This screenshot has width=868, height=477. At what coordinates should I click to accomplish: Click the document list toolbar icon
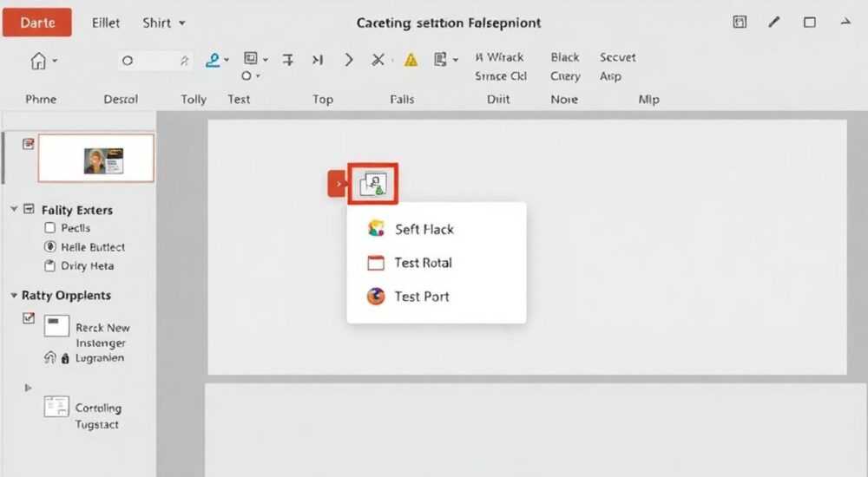click(440, 59)
